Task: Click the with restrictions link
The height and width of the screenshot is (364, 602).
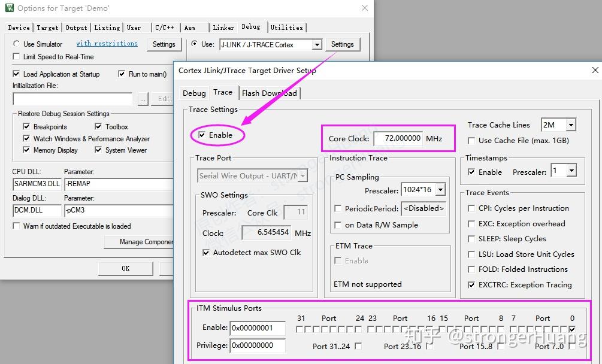Action: (x=107, y=43)
